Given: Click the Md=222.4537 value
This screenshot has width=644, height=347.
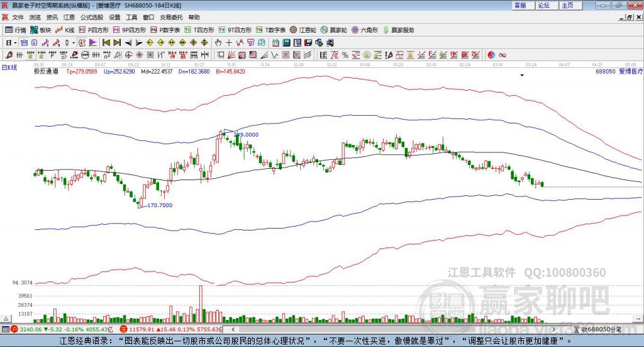Looking at the screenshot, I should pyautogui.click(x=157, y=72).
